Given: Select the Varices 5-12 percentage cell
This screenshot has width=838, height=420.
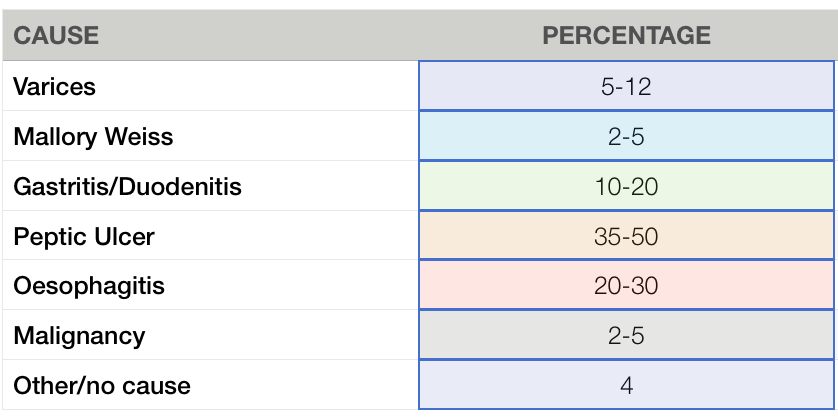Looking at the screenshot, I should [626, 86].
